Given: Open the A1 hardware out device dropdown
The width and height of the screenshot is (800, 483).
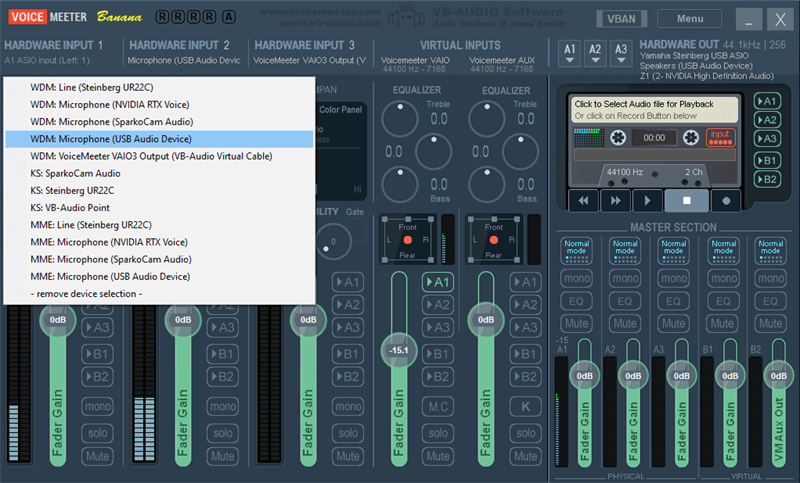Looking at the screenshot, I should point(570,53).
